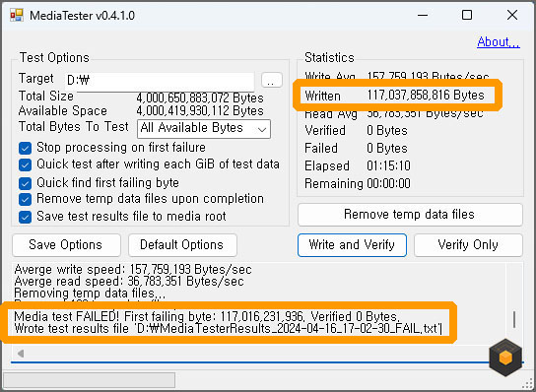Toggle Quick find first failing byte
This screenshot has height=392, width=536.
[x=25, y=183]
